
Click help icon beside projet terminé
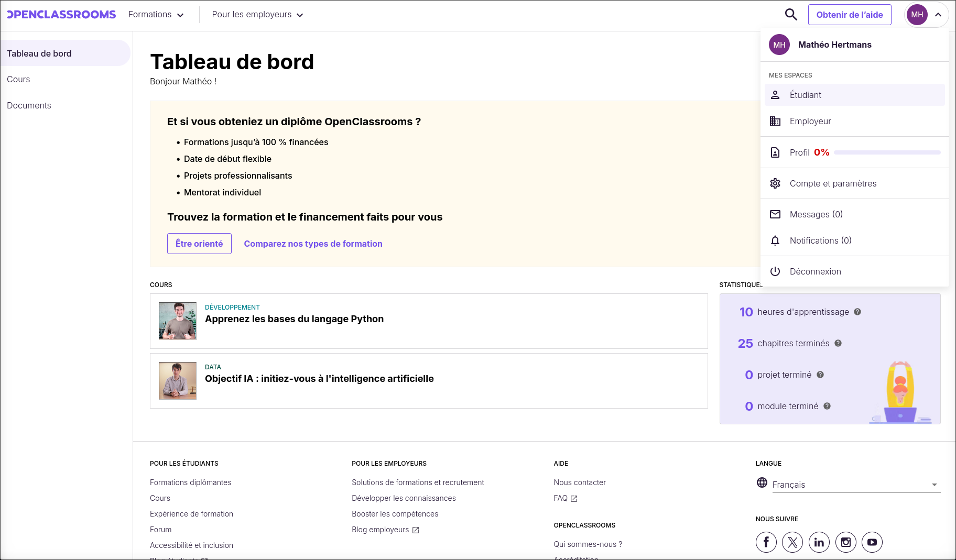pos(820,375)
